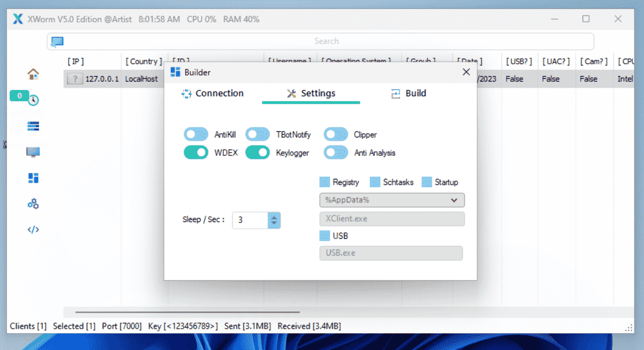
Task: Click the chat bubble icon beside Search
Action: 57,41
